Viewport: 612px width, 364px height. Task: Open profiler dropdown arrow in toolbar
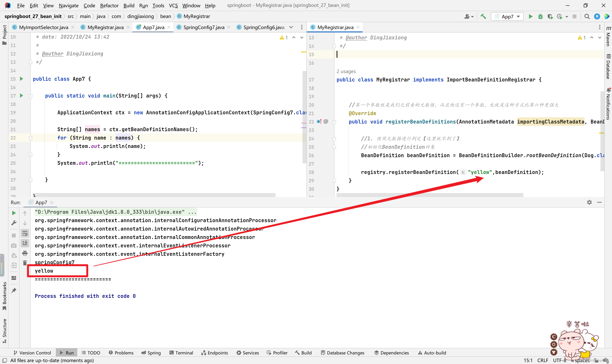[x=567, y=17]
